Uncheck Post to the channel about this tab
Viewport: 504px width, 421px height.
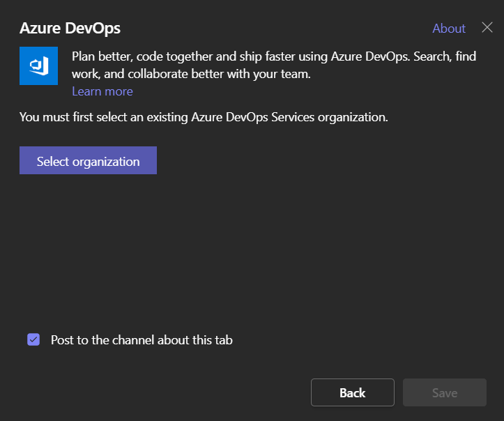tap(33, 339)
